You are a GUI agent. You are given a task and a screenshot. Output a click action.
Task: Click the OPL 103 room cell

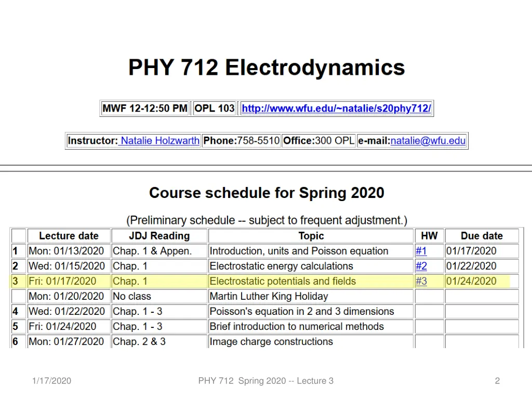coord(214,108)
